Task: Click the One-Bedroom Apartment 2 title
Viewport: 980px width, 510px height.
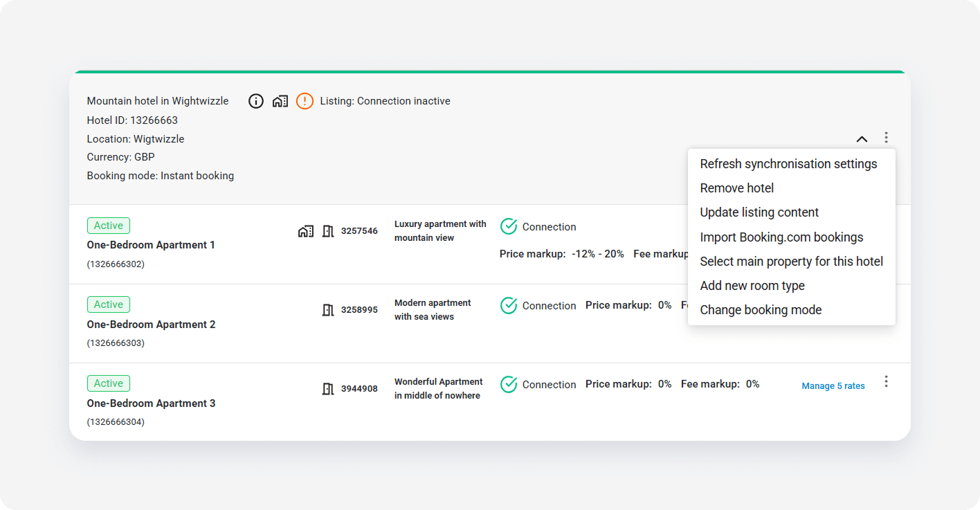Action: click(151, 325)
